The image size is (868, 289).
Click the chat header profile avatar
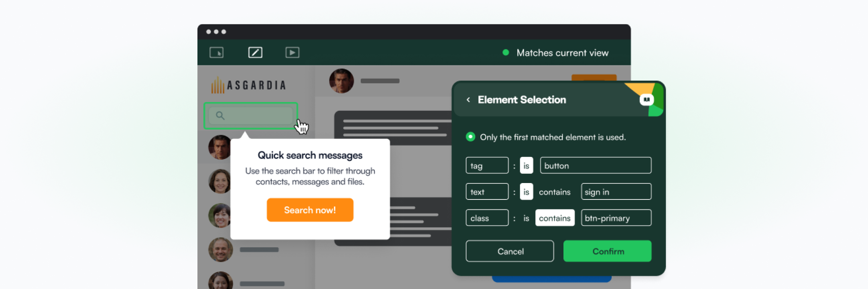(x=342, y=81)
